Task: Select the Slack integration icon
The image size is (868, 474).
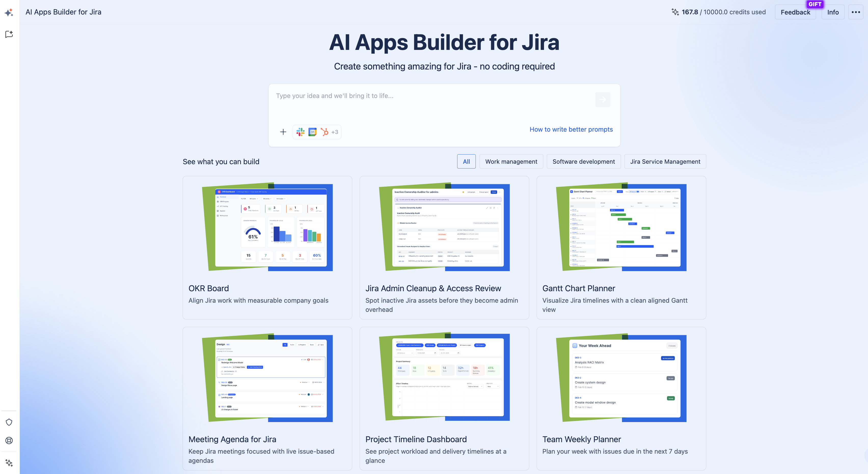Action: tap(300, 132)
